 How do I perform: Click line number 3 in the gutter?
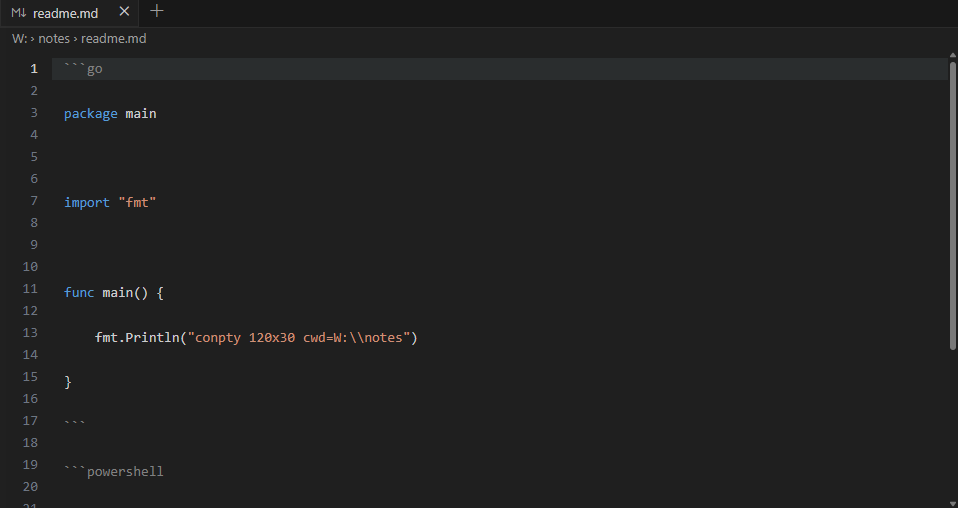tap(34, 112)
